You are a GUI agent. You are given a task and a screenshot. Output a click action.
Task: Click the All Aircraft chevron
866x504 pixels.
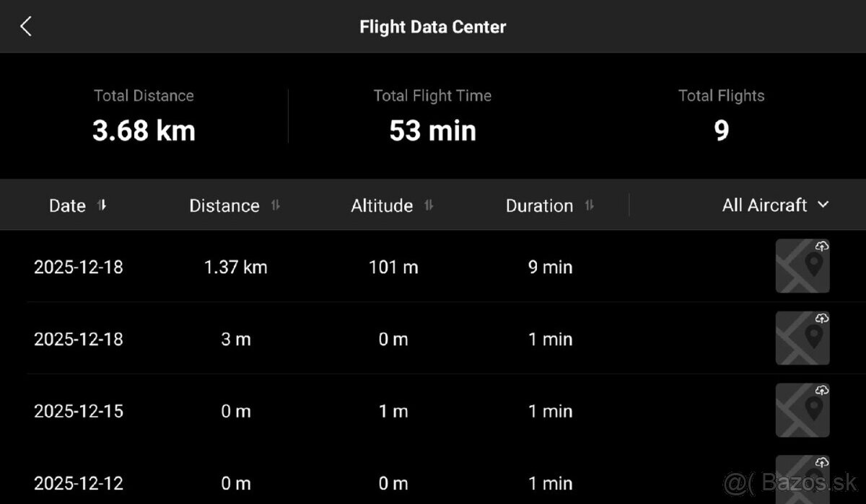(x=823, y=205)
